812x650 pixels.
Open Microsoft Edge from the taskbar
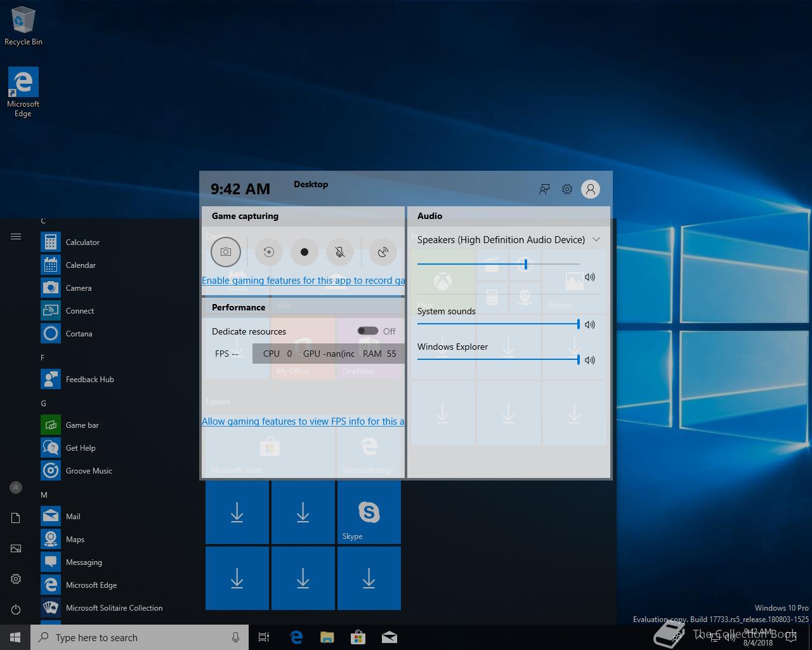pos(296,637)
